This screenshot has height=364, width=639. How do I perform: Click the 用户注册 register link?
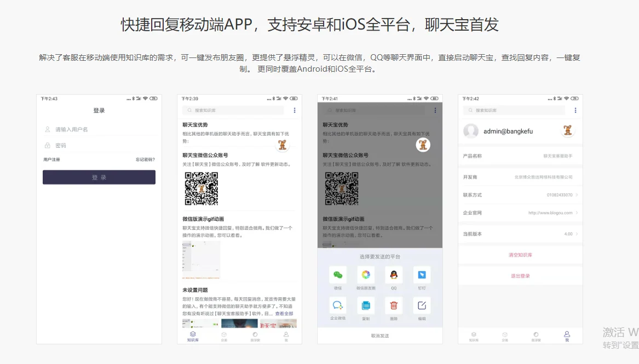tap(52, 160)
